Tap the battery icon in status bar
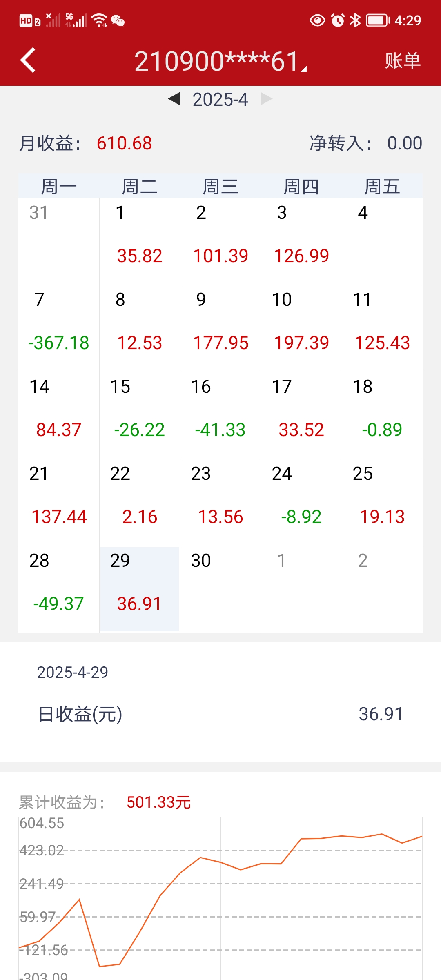Image resolution: width=441 pixels, height=980 pixels. [x=378, y=20]
